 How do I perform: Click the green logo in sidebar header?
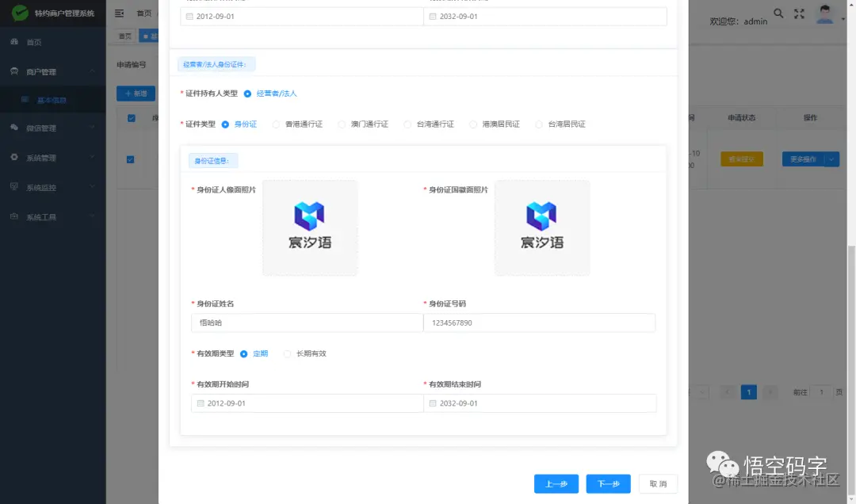(x=20, y=12)
